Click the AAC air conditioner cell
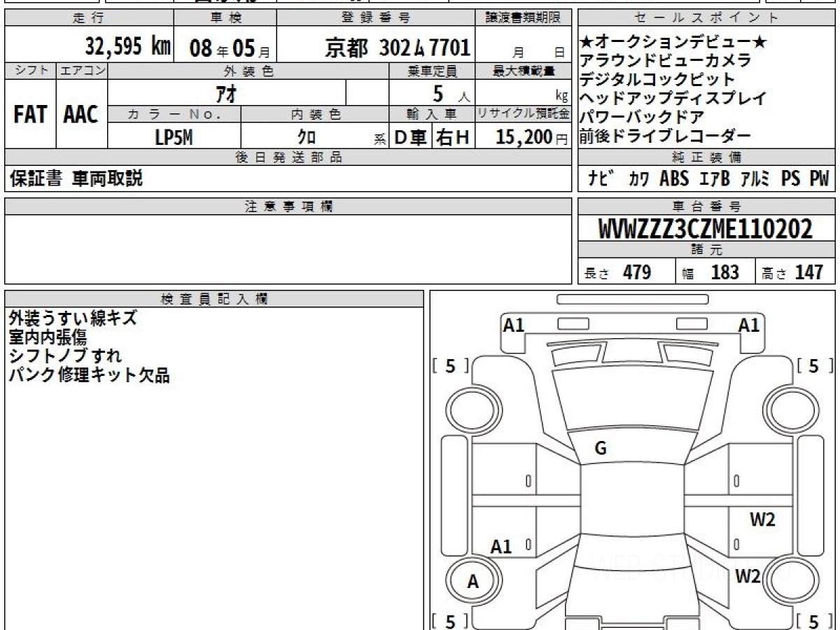 (x=81, y=114)
